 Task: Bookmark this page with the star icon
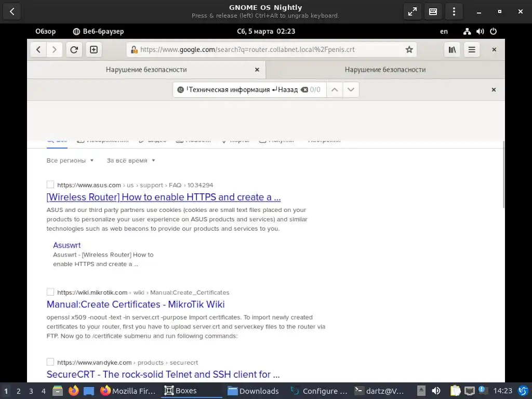(x=409, y=49)
